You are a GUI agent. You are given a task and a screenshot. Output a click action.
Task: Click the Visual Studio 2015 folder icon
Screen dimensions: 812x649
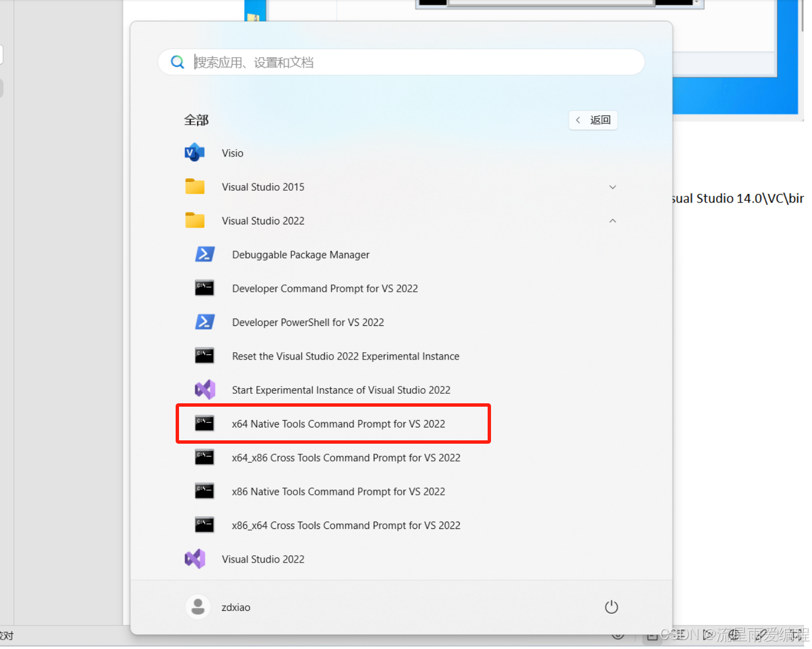195,186
